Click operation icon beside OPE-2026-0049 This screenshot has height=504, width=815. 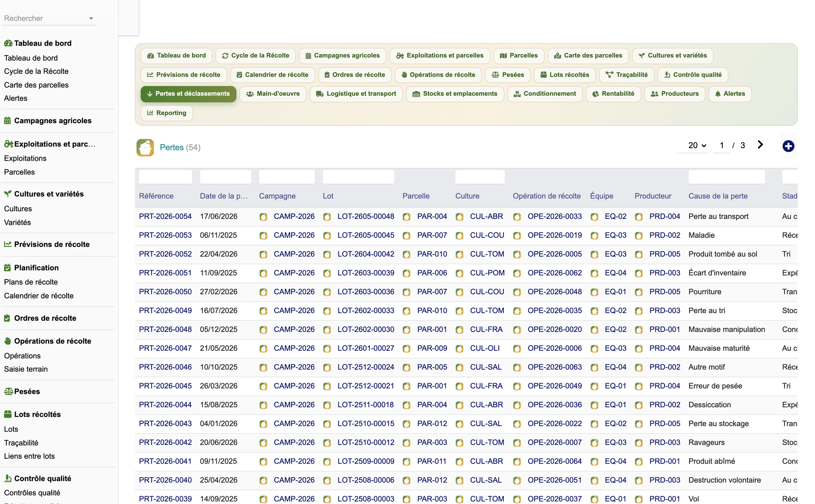517,386
